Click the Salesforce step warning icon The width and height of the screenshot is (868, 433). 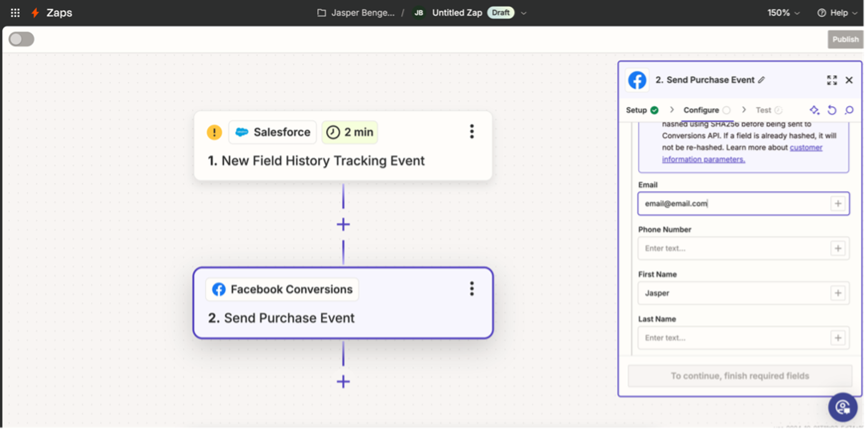click(214, 132)
